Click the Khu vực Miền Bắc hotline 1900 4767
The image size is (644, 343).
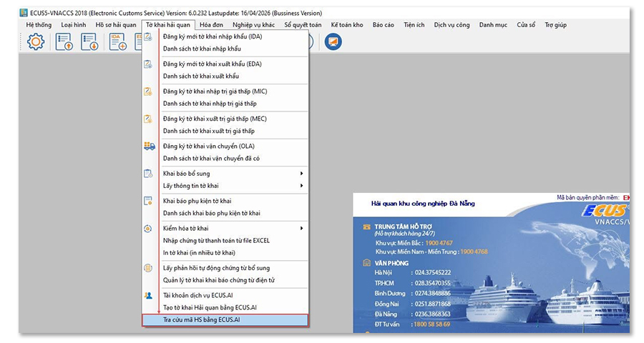439,243
